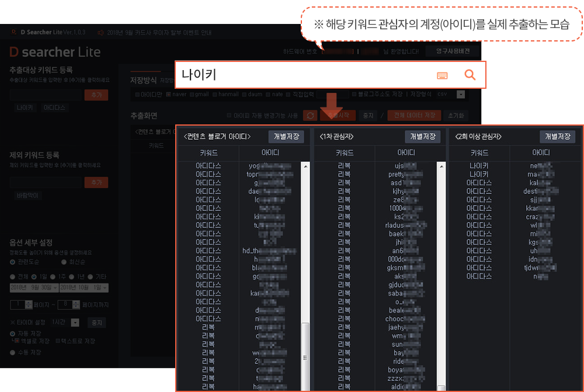This screenshot has height=392, width=584.
Task: Click the 초기화 button
Action: pyautogui.click(x=456, y=116)
